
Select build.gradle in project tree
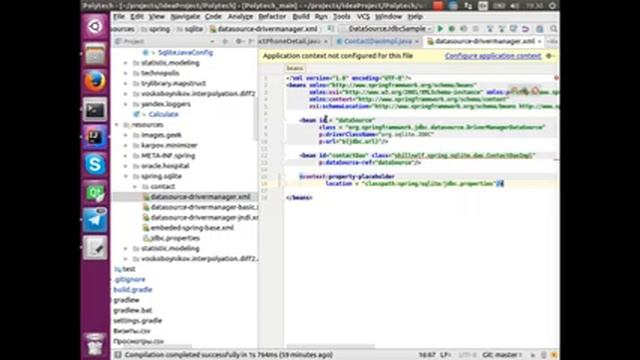tap(133, 290)
